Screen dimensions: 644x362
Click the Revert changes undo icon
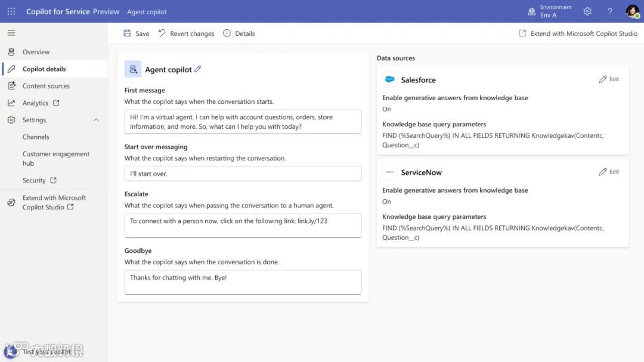point(162,33)
